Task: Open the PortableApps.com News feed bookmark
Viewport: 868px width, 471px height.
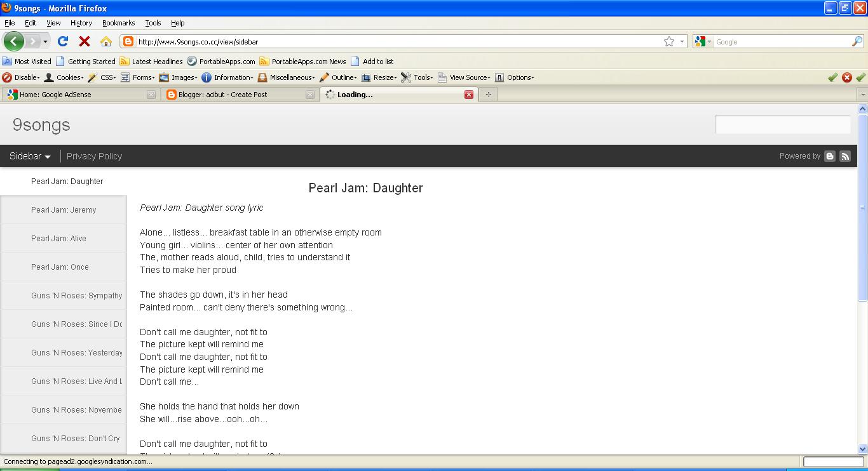Action: pos(303,62)
